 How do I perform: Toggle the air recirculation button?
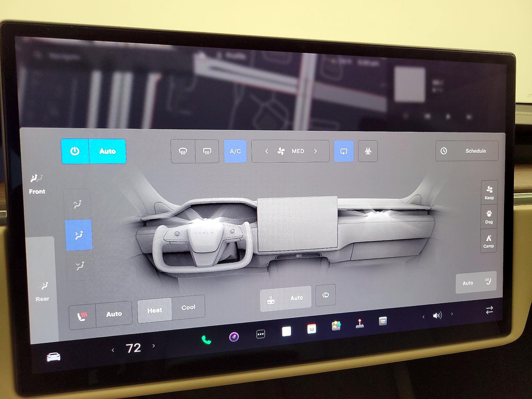(343, 151)
